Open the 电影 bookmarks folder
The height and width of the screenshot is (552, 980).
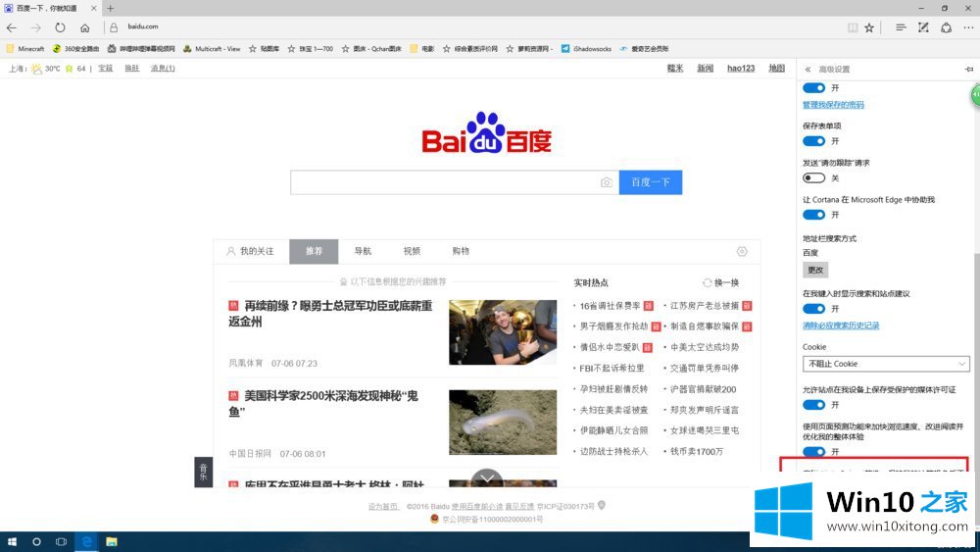[421, 49]
